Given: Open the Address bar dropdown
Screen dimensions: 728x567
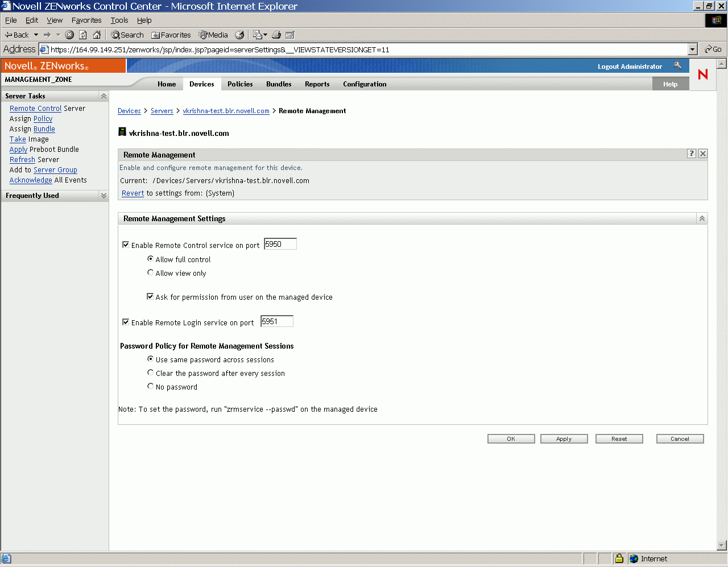Looking at the screenshot, I should pyautogui.click(x=693, y=49).
